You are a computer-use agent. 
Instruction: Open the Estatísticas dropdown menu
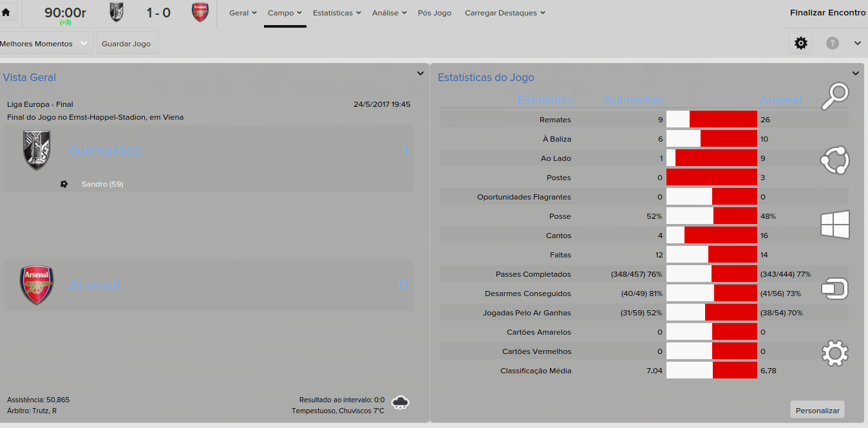tap(337, 13)
